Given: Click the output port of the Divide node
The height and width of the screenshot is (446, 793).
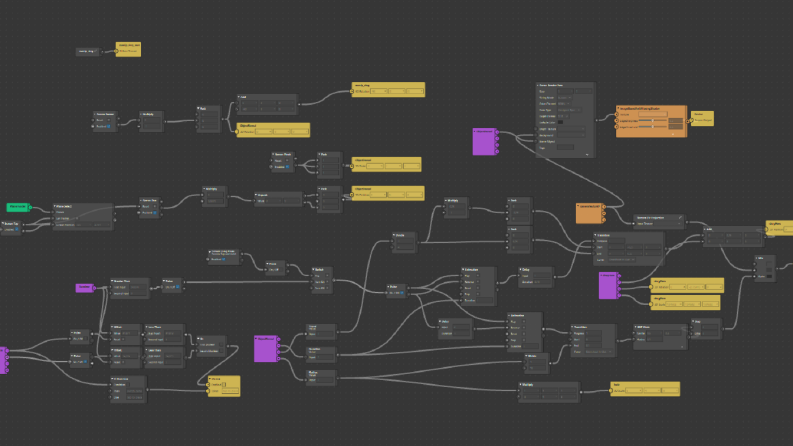Looking at the screenshot, I should tap(418, 243).
